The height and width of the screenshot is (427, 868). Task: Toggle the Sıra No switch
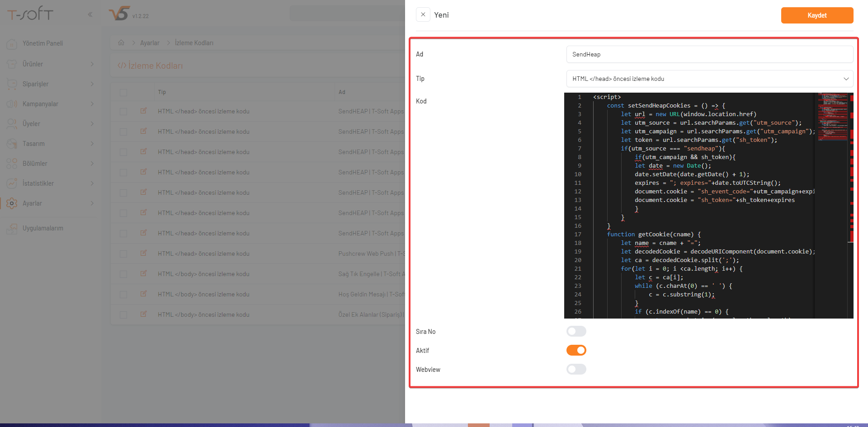coord(576,331)
